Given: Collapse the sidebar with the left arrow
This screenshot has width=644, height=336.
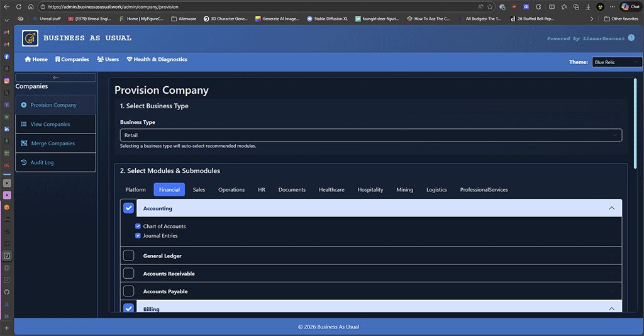Looking at the screenshot, I should 55,77.
